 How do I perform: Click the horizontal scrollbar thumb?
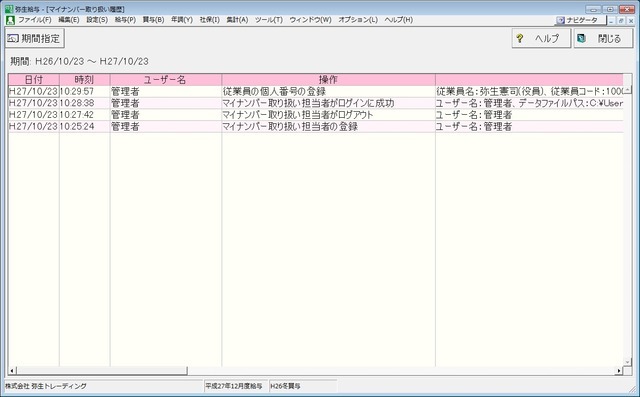[102, 370]
